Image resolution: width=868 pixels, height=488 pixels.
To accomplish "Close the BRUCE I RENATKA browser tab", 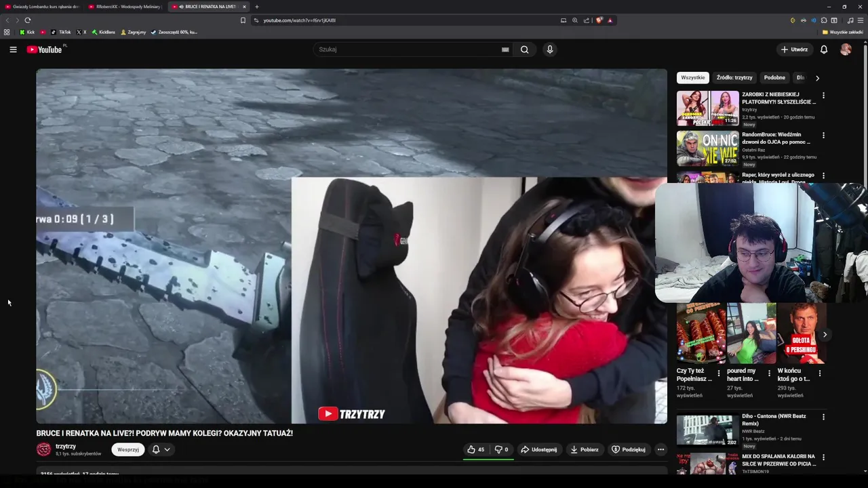I will 244,7.
